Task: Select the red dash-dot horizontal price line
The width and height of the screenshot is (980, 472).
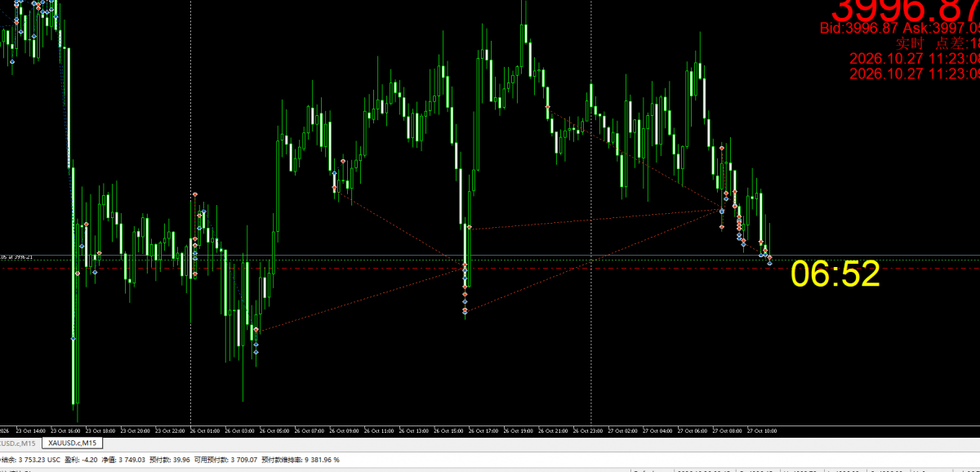Action: coord(490,268)
